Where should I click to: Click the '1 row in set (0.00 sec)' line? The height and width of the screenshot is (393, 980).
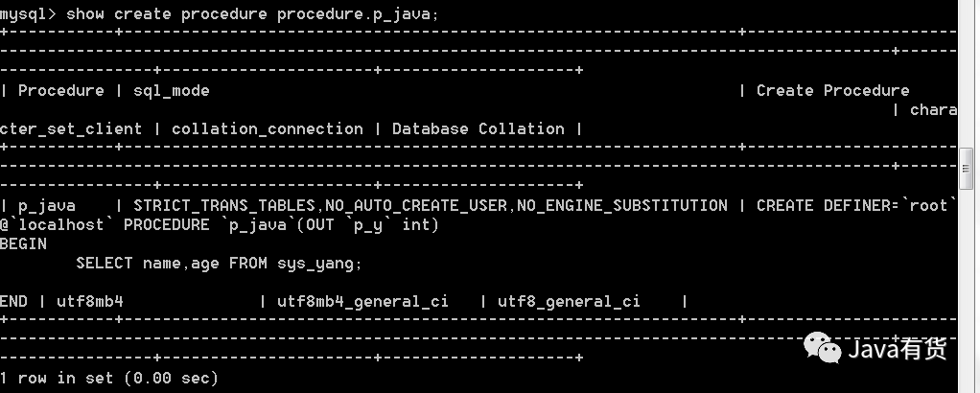pyautogui.click(x=109, y=378)
